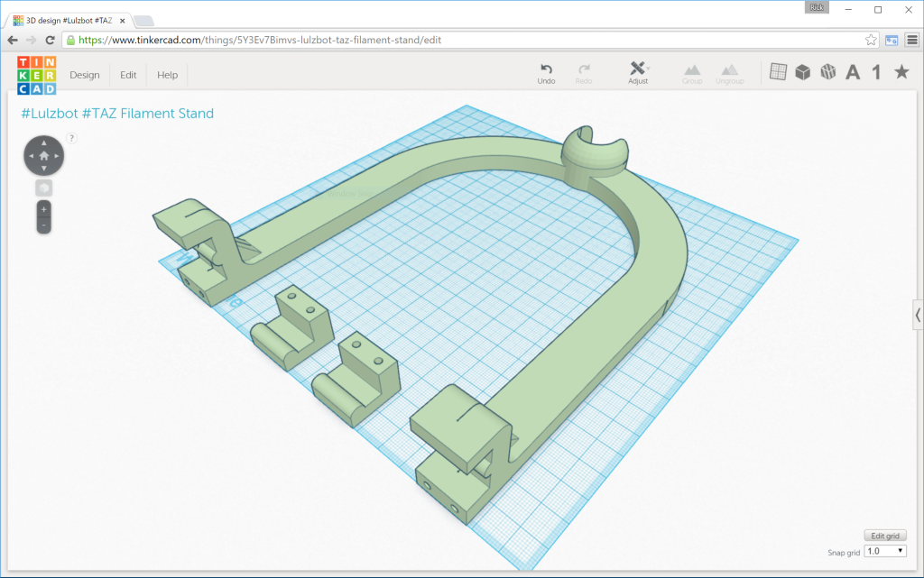Select the solid box shape icon
The width and height of the screenshot is (924, 578).
tap(802, 72)
